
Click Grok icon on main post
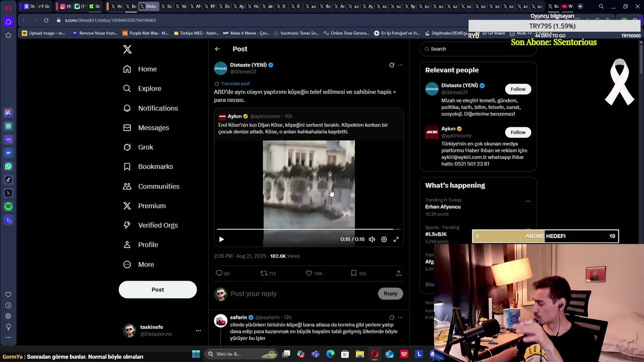(391, 65)
